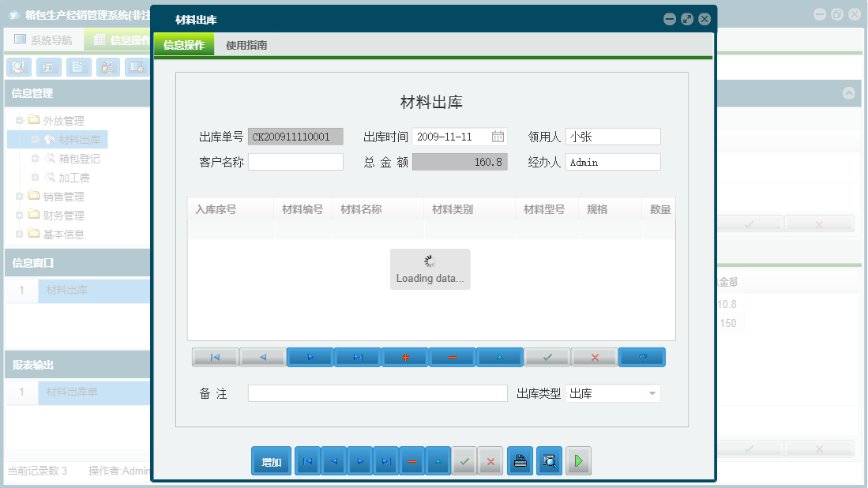
Task: Open print preview icon next to printer
Action: pyautogui.click(x=549, y=460)
